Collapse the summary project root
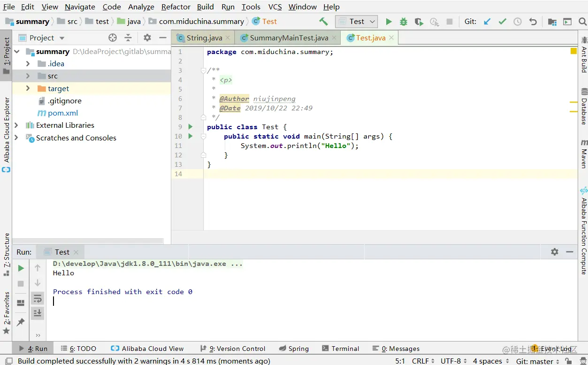Image resolution: width=588 pixels, height=365 pixels. pyautogui.click(x=17, y=52)
